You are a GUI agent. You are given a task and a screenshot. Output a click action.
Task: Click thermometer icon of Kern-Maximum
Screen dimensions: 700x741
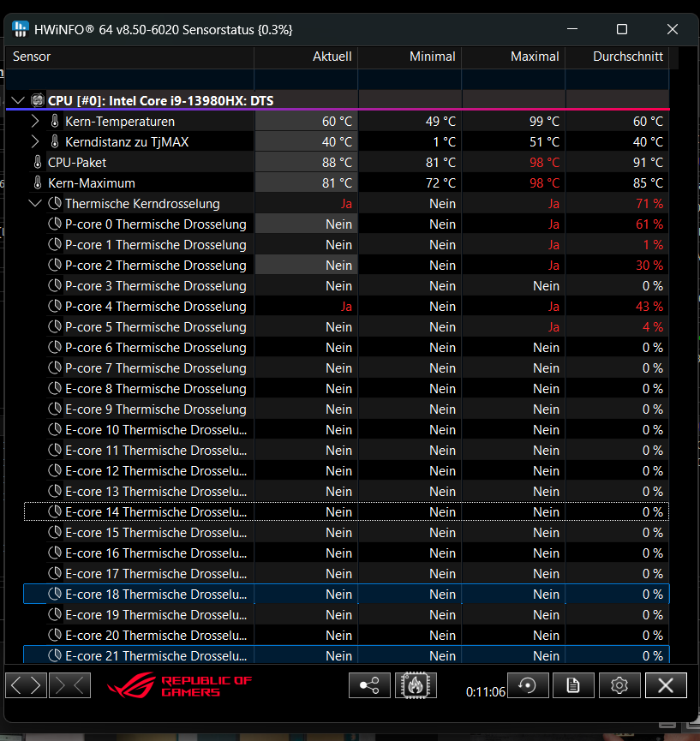(38, 182)
